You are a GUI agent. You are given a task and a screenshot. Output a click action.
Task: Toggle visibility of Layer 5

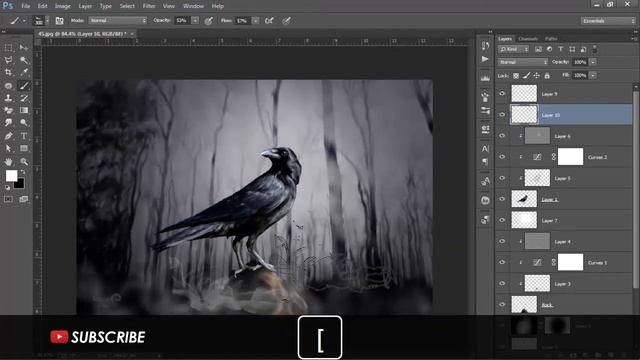tap(502, 178)
